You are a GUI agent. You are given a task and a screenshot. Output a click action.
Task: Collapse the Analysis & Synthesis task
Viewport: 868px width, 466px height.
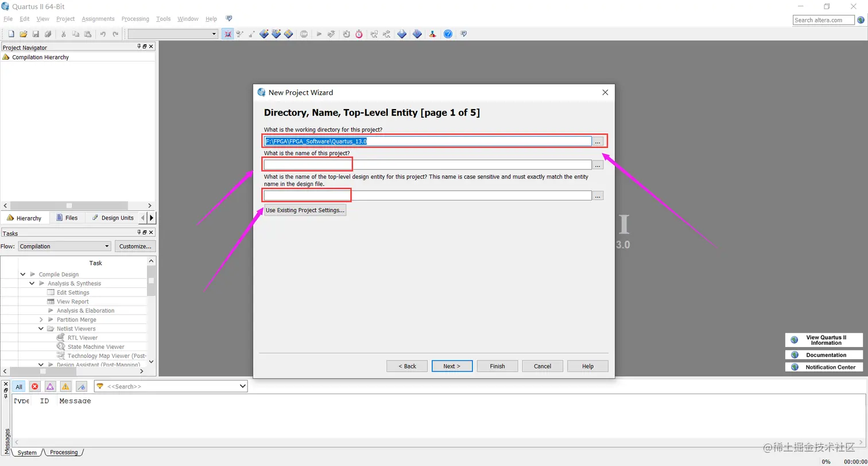[x=32, y=283]
